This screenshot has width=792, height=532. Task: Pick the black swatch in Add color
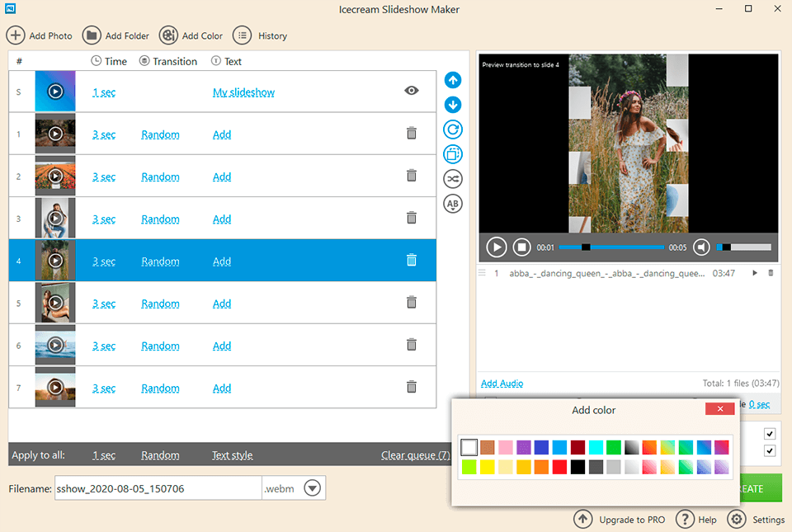click(577, 467)
